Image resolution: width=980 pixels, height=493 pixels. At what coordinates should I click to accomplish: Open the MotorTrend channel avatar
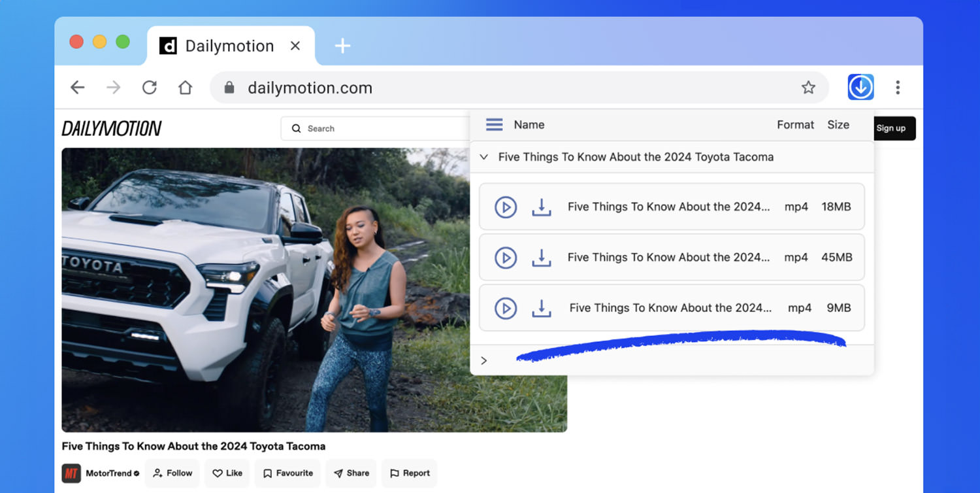[x=71, y=473]
